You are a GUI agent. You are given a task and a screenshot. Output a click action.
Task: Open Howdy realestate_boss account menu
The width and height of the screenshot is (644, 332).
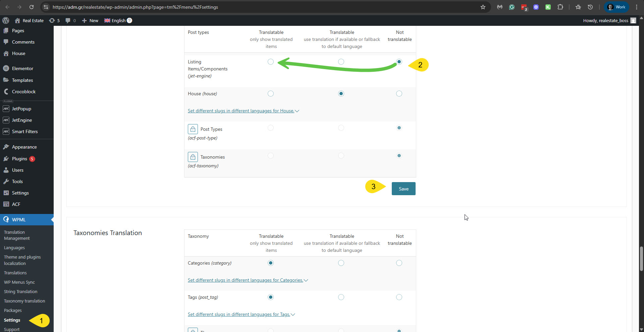click(x=609, y=20)
